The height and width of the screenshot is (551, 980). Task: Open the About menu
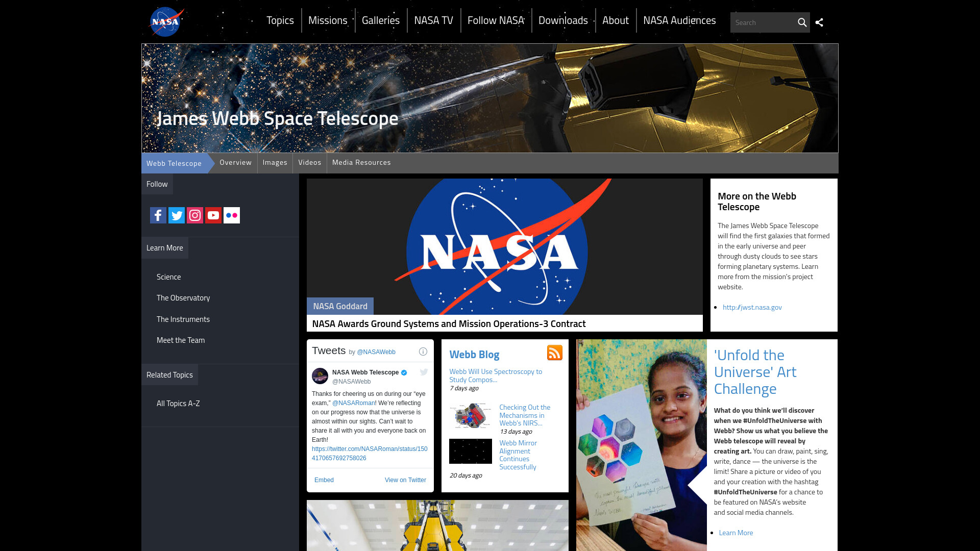coord(616,20)
